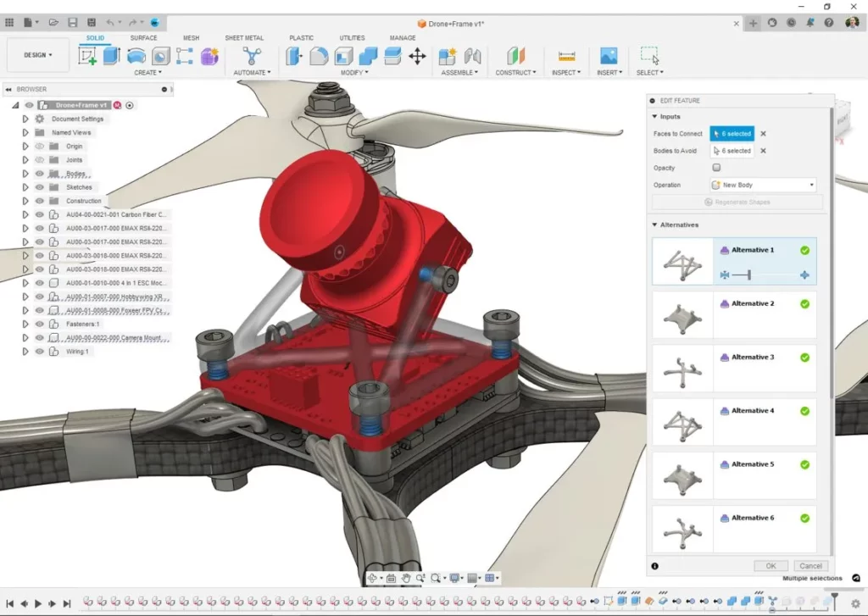The width and height of the screenshot is (868, 616).
Task: Expand the Named Views tree node
Action: click(25, 133)
